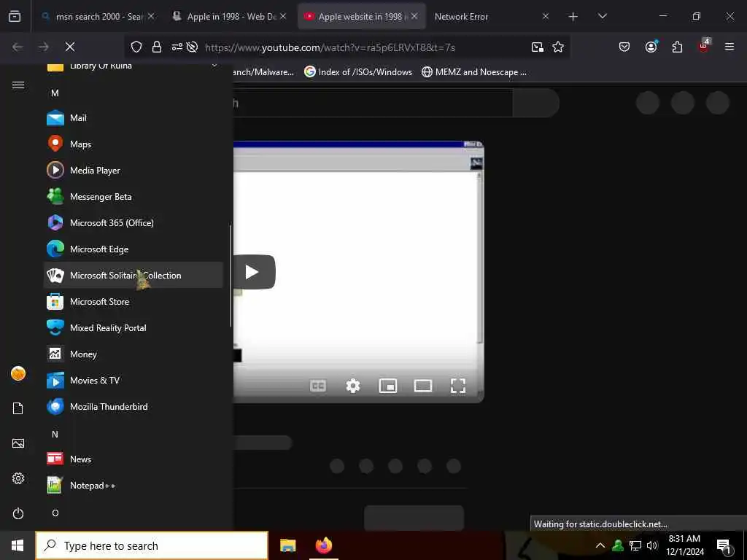Open Mail from the Start menu
The width and height of the screenshot is (747, 560).
(x=133, y=117)
